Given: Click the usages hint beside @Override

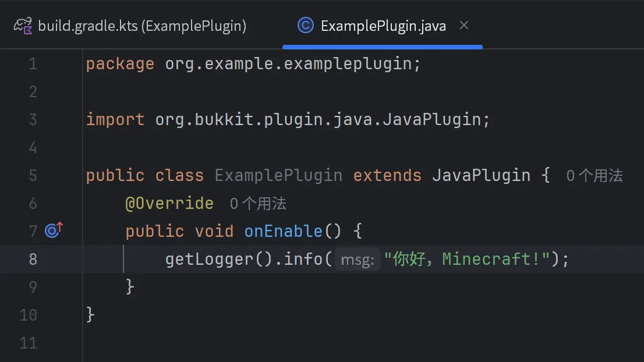Looking at the screenshot, I should pyautogui.click(x=258, y=204).
